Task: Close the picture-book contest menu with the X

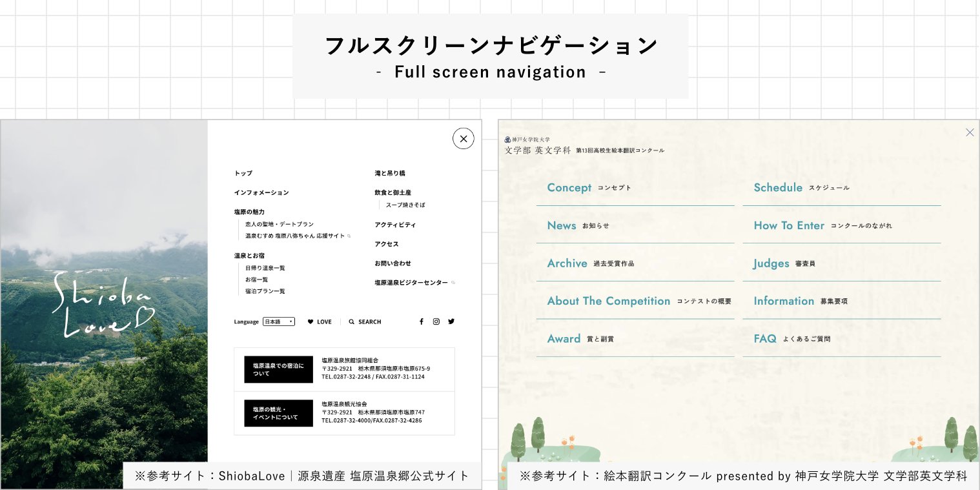Action: 970,132
